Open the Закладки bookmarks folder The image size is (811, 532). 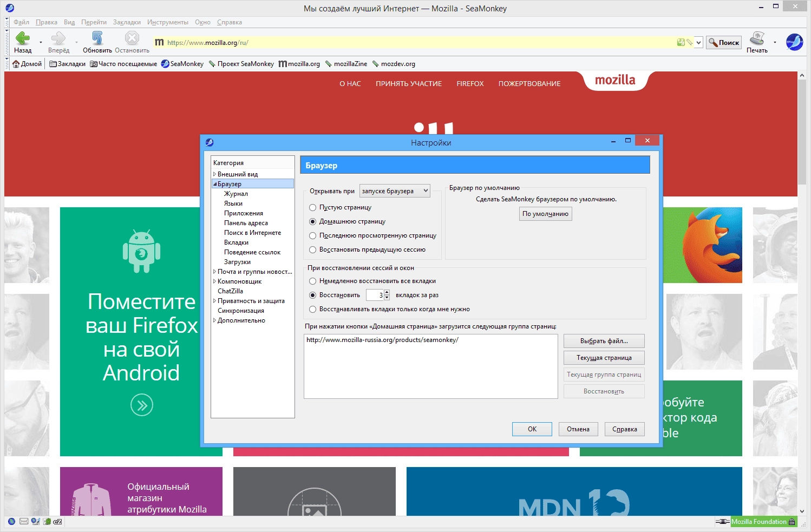(67, 64)
